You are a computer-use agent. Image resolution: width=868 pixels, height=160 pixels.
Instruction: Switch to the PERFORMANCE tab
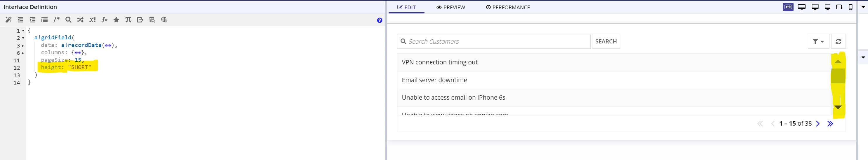point(508,7)
